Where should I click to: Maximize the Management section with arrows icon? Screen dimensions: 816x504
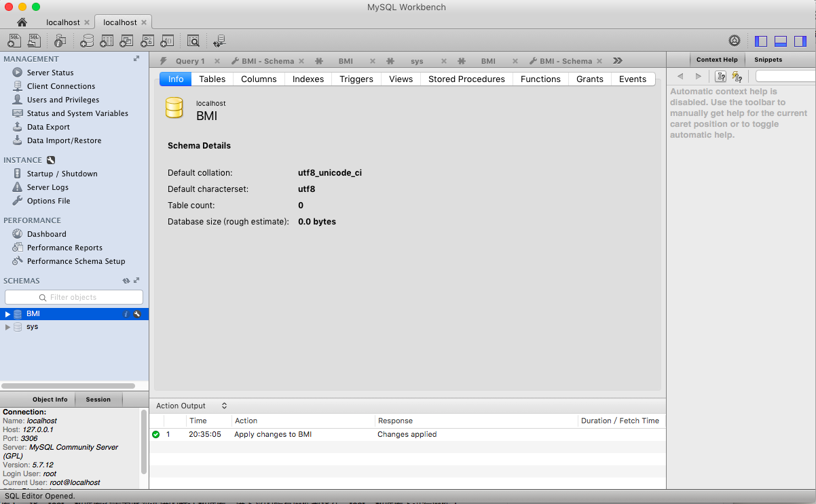pos(136,59)
